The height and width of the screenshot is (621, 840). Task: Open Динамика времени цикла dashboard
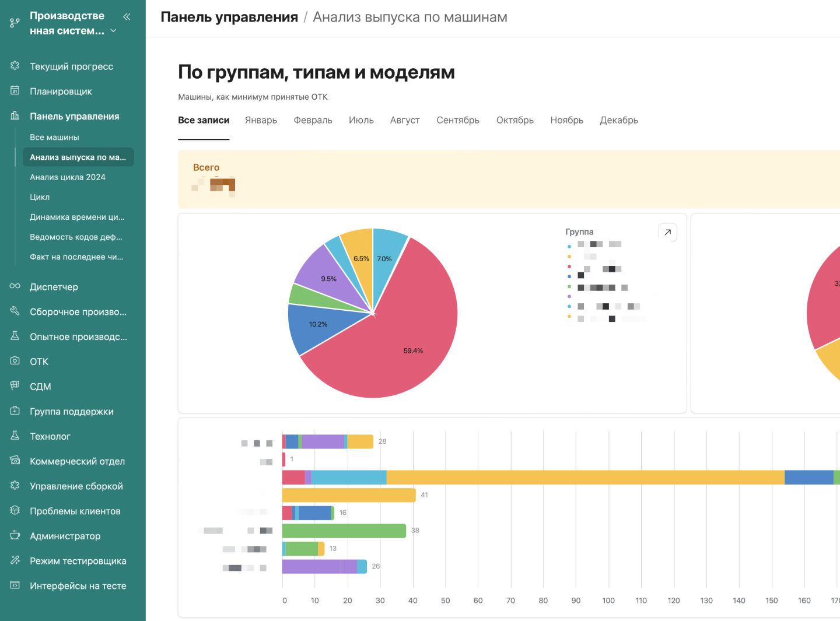(x=78, y=217)
